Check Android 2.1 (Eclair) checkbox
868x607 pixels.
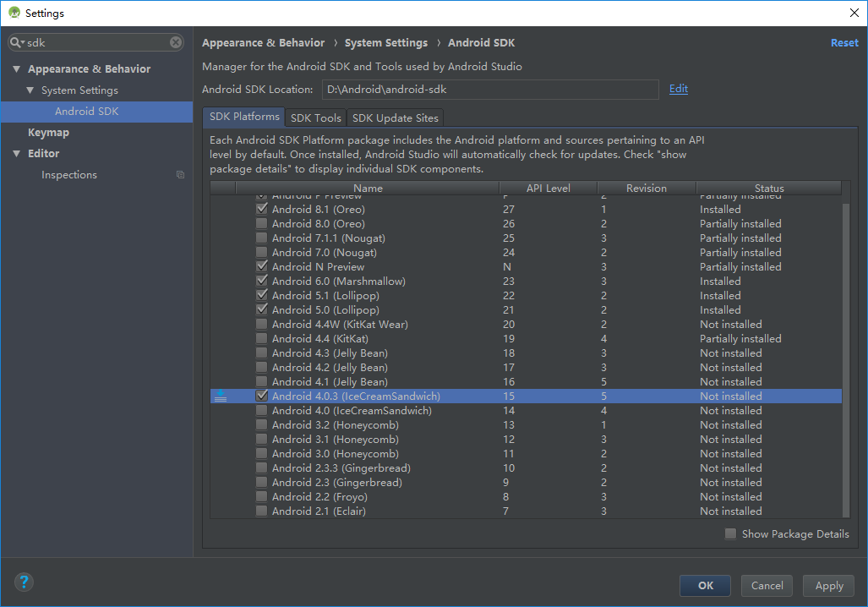(x=262, y=511)
